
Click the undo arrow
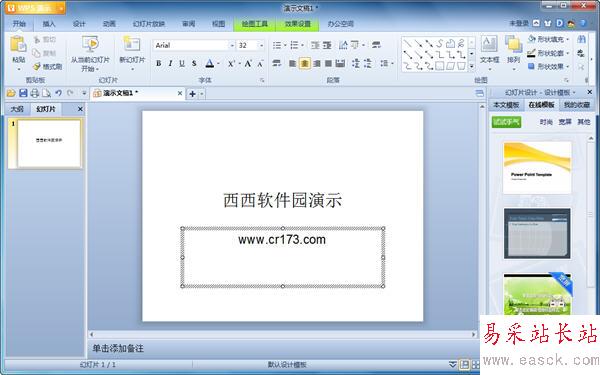[58, 93]
